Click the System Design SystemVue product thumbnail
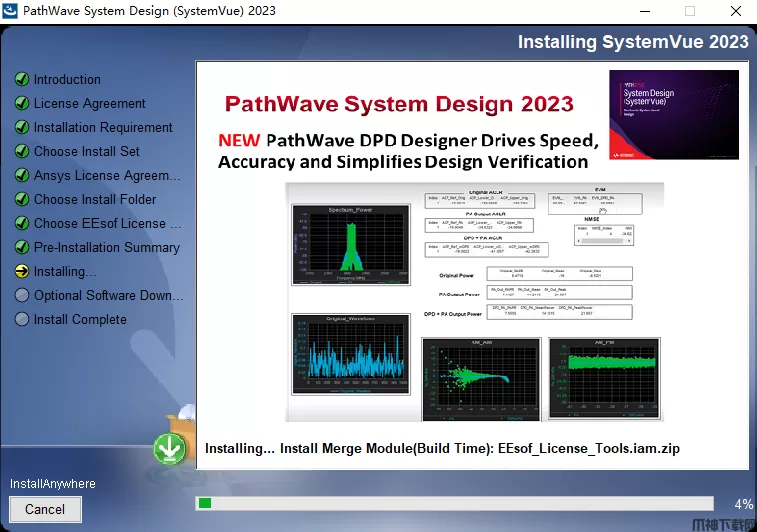Screen dimensions: 757x532 click(x=673, y=113)
